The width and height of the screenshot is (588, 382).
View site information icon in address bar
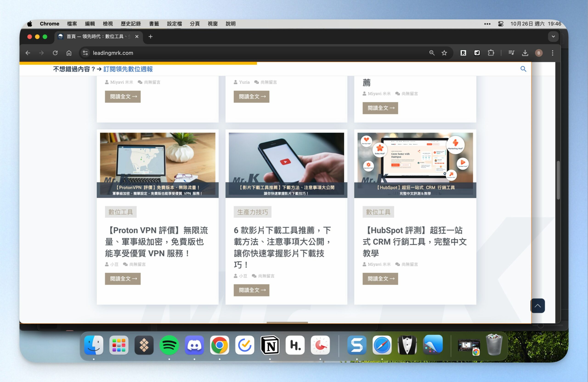tap(85, 53)
